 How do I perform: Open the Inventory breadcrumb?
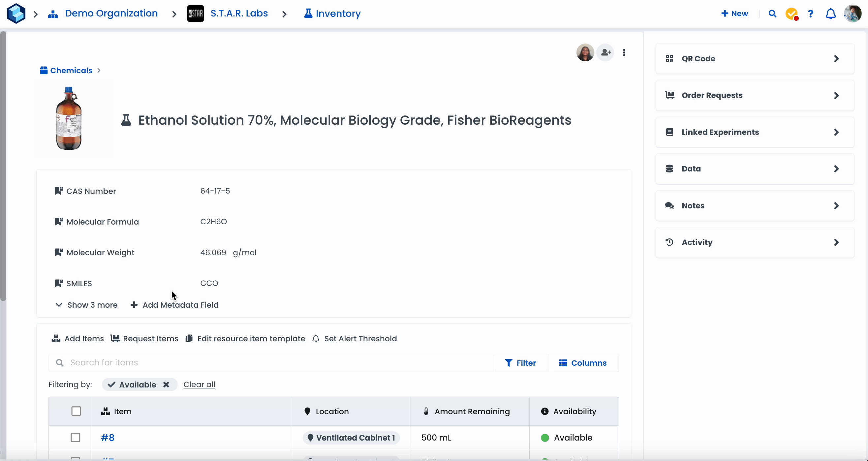[x=332, y=14]
